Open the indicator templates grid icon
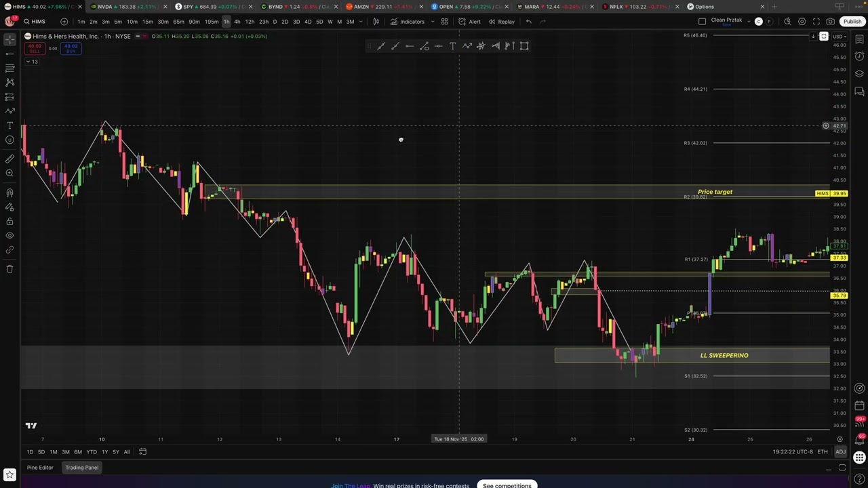The image size is (868, 488). point(444,22)
